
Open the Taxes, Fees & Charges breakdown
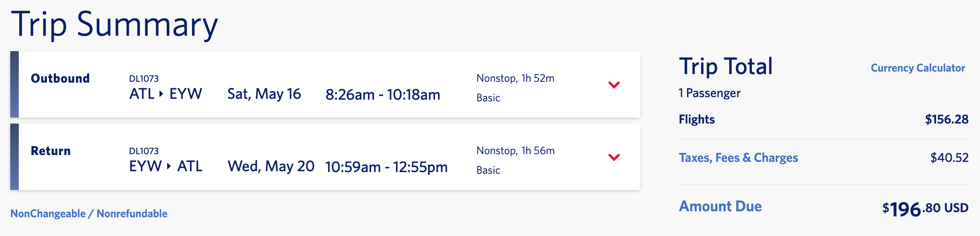[738, 158]
